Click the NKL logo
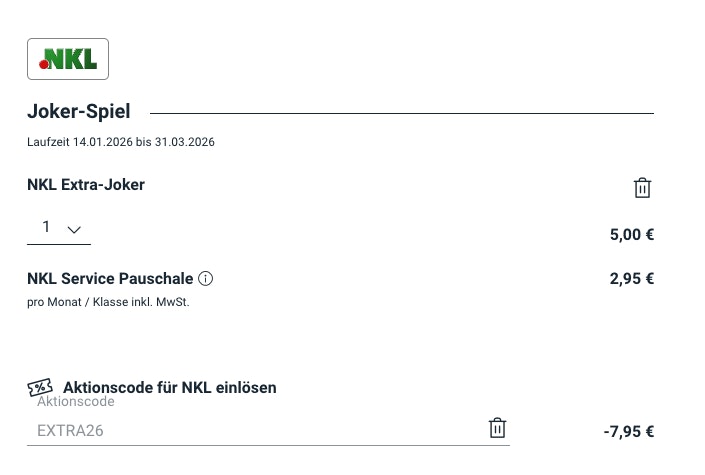Image resolution: width=705 pixels, height=475 pixels. pos(67,59)
